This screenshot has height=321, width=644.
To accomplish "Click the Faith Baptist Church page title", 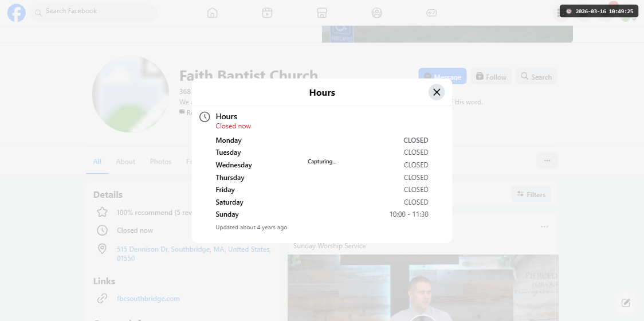I will (249, 76).
